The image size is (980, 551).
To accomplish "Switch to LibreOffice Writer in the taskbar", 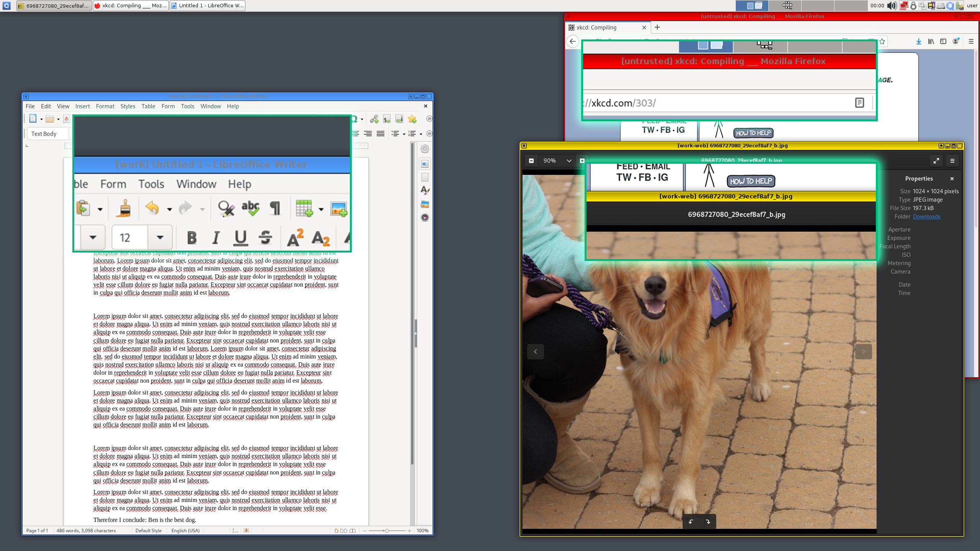I will coord(207,5).
